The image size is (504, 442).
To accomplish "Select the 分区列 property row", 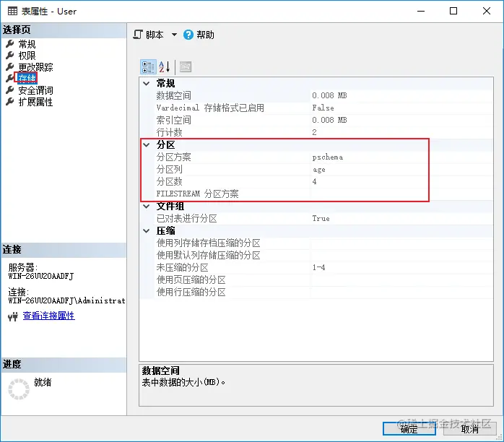I will pos(323,170).
